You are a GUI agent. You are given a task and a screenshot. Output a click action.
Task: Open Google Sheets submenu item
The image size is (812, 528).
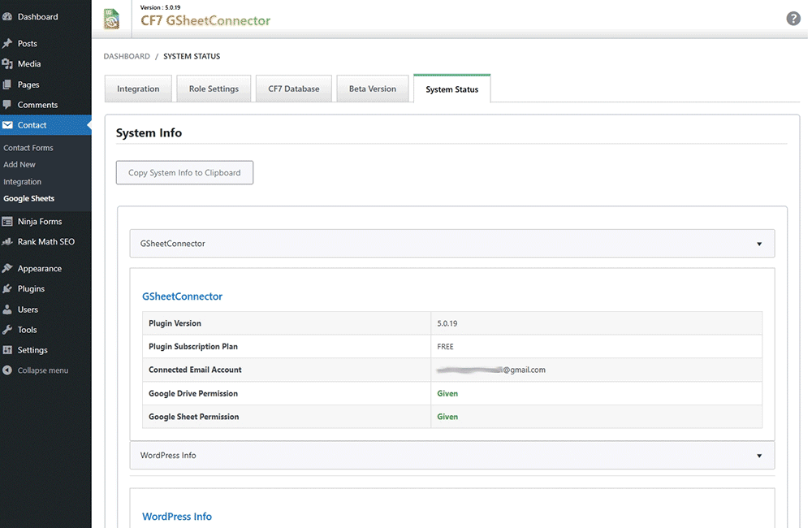28,198
